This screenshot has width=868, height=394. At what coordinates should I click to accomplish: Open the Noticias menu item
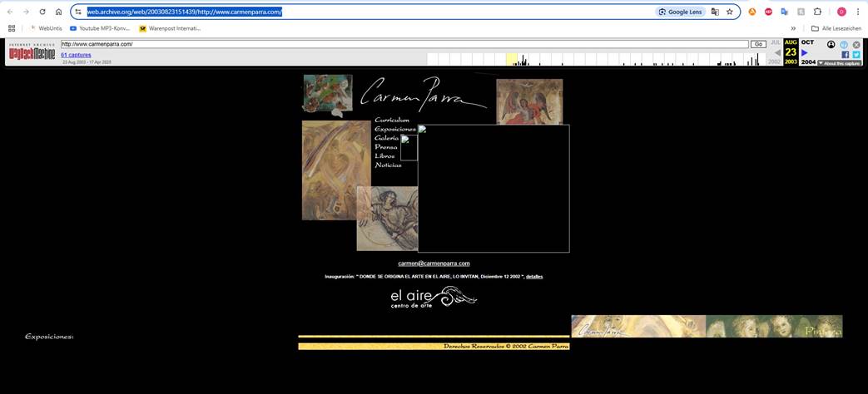(388, 165)
